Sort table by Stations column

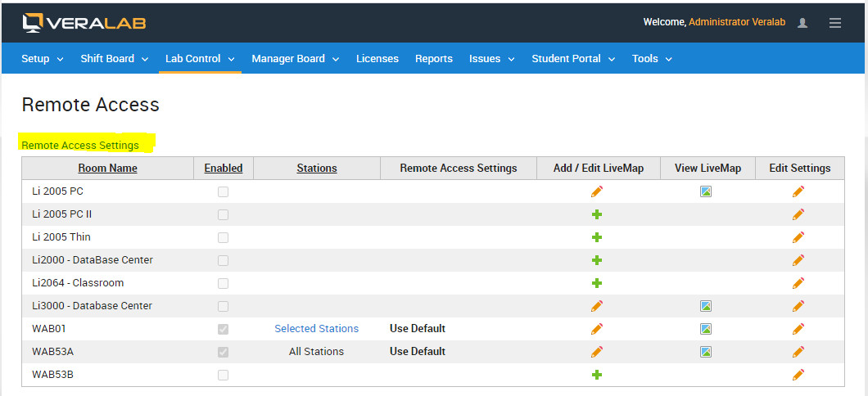317,168
